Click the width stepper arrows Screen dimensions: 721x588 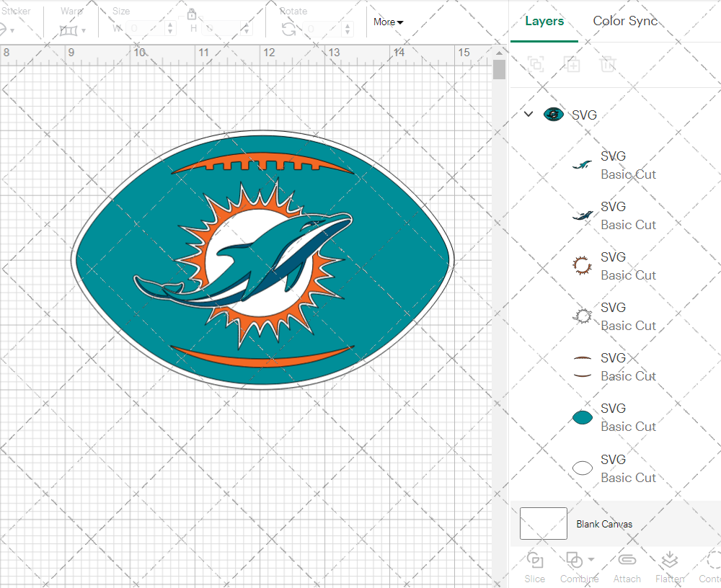point(170,29)
